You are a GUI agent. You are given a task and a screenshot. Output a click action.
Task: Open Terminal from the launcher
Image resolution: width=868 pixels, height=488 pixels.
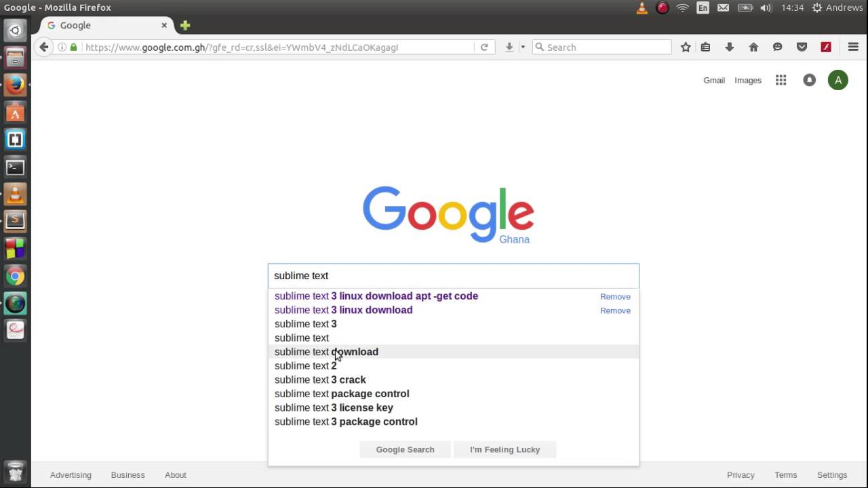coord(15,167)
